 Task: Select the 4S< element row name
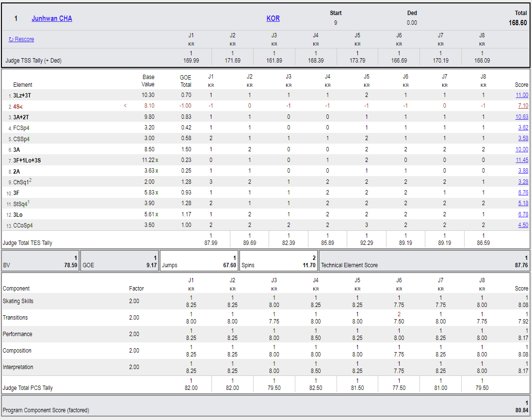[17, 107]
